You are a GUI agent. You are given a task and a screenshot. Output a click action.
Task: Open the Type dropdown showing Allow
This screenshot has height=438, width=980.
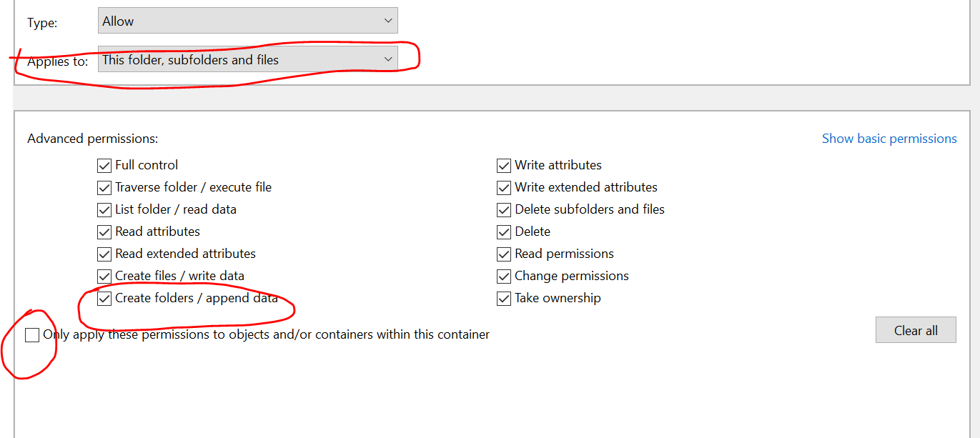[x=247, y=21]
